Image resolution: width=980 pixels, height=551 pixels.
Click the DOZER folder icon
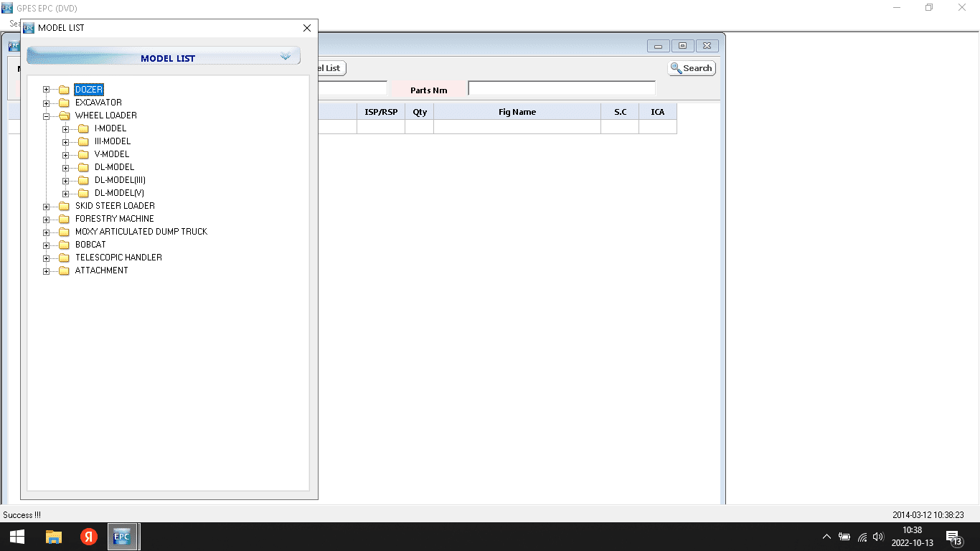pos(64,90)
